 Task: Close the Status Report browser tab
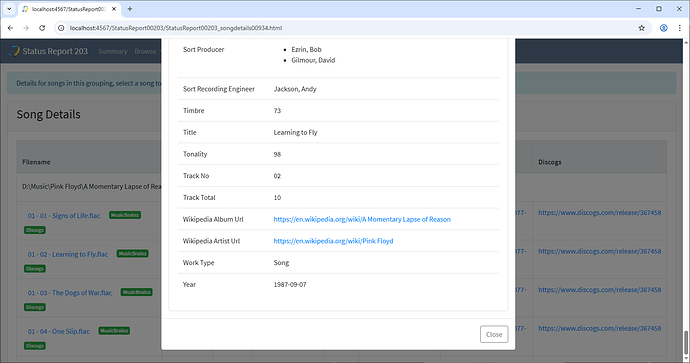tap(114, 9)
